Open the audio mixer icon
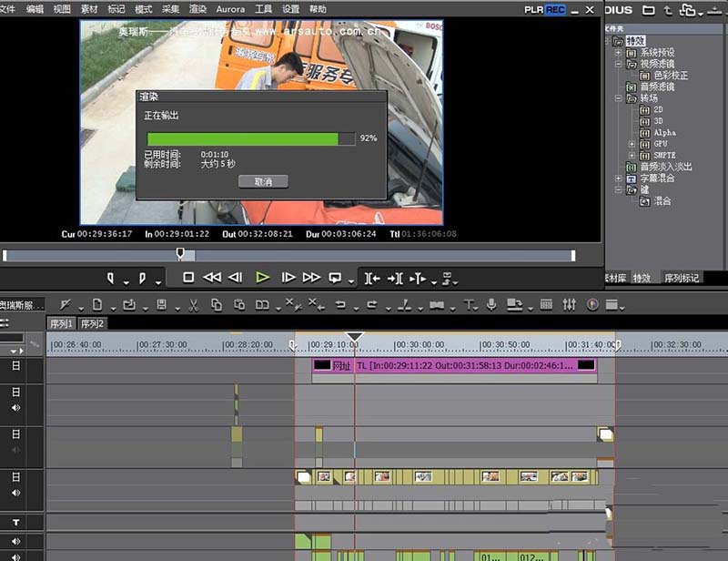 click(x=570, y=304)
